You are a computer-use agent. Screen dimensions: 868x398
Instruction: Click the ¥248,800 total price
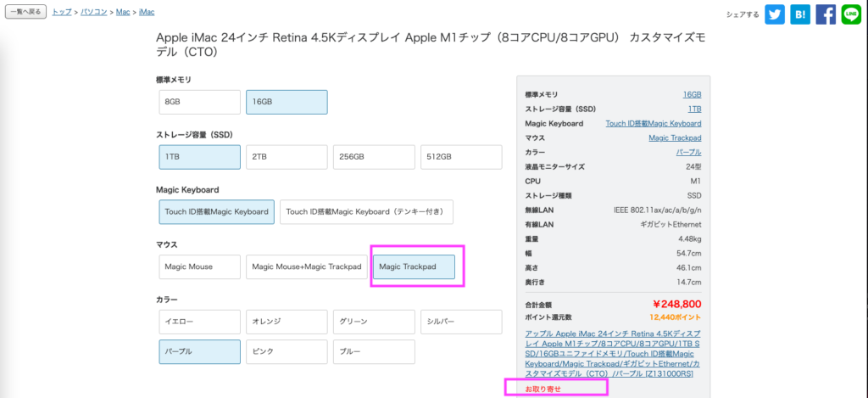click(x=677, y=304)
